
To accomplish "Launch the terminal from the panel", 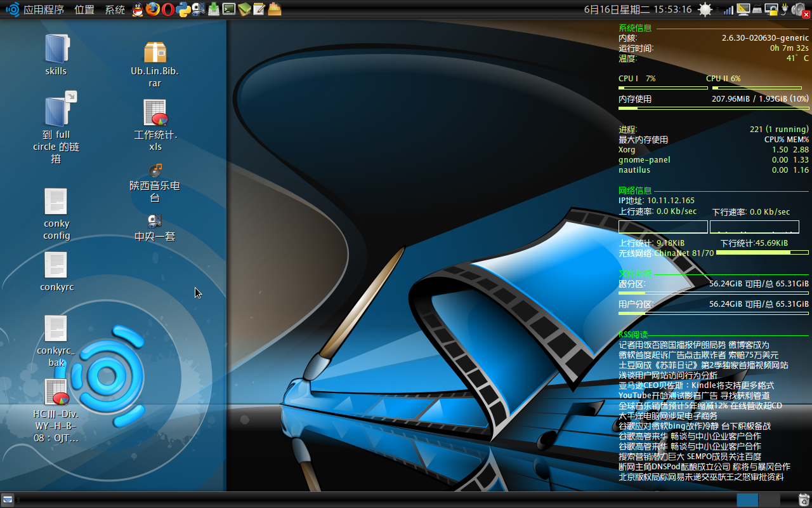I will [229, 10].
